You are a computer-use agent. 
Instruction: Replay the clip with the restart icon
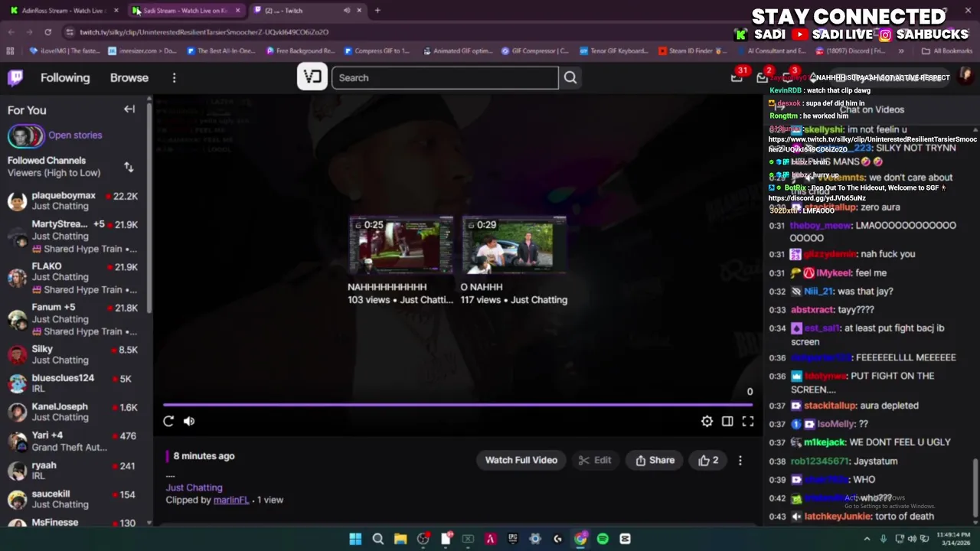pos(168,421)
